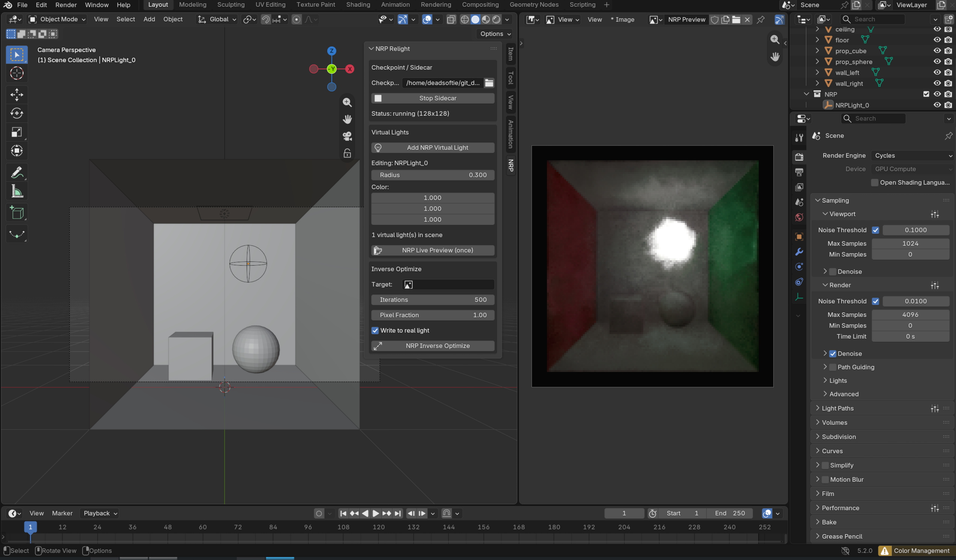Collapse the NRP collection in outliner

(x=806, y=94)
